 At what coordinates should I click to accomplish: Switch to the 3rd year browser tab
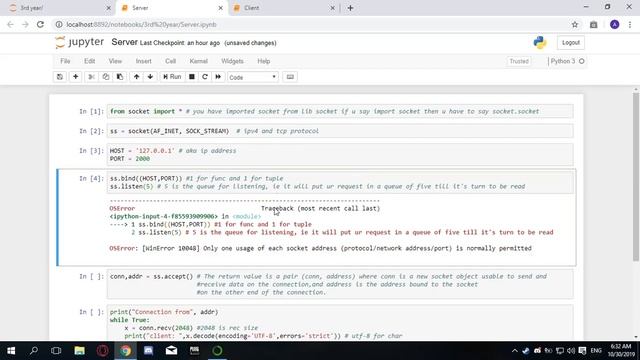pyautogui.click(x=60, y=8)
